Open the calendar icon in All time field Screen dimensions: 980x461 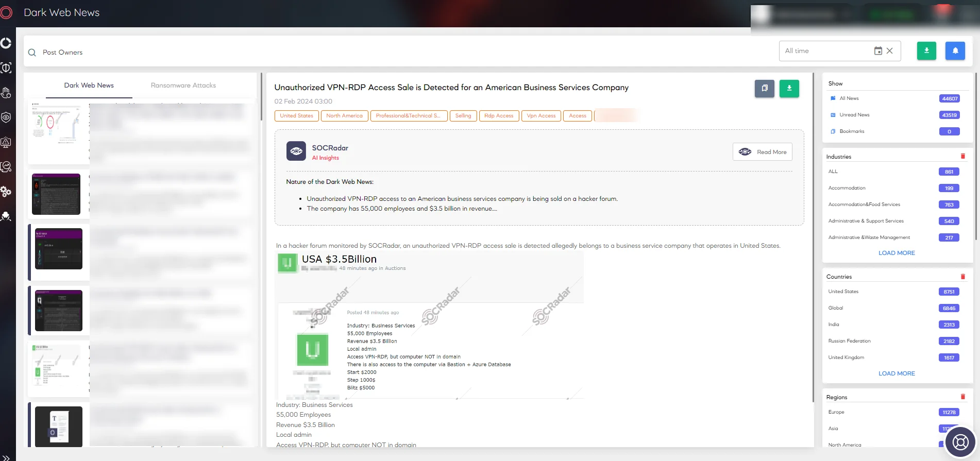878,51
